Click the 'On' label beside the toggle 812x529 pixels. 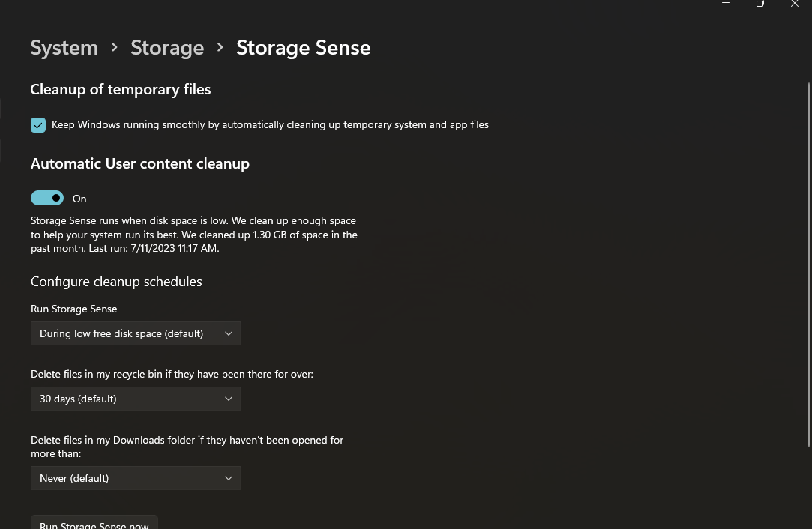(79, 199)
